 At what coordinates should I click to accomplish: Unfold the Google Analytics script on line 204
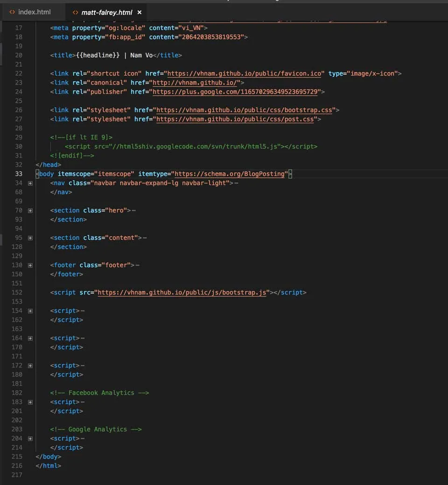30,439
